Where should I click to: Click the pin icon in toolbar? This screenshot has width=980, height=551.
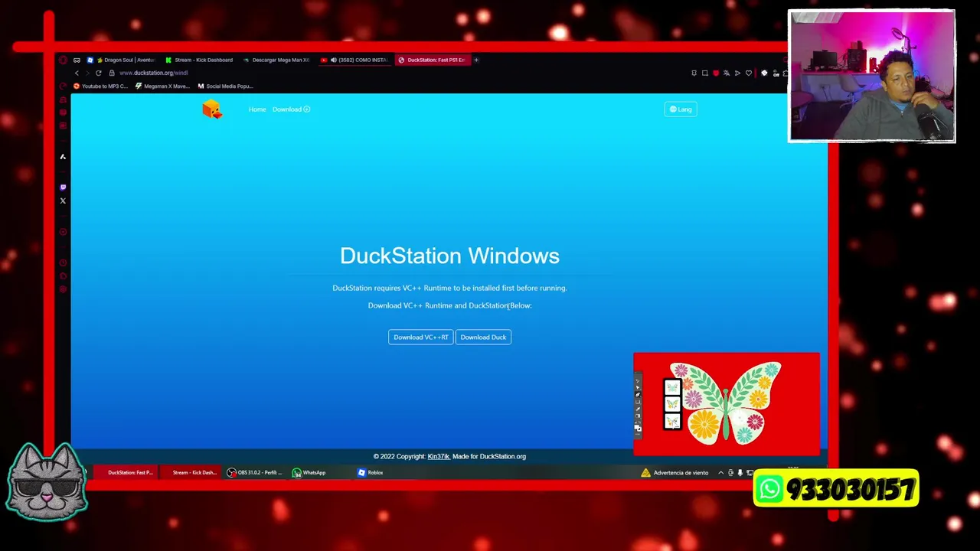point(694,73)
